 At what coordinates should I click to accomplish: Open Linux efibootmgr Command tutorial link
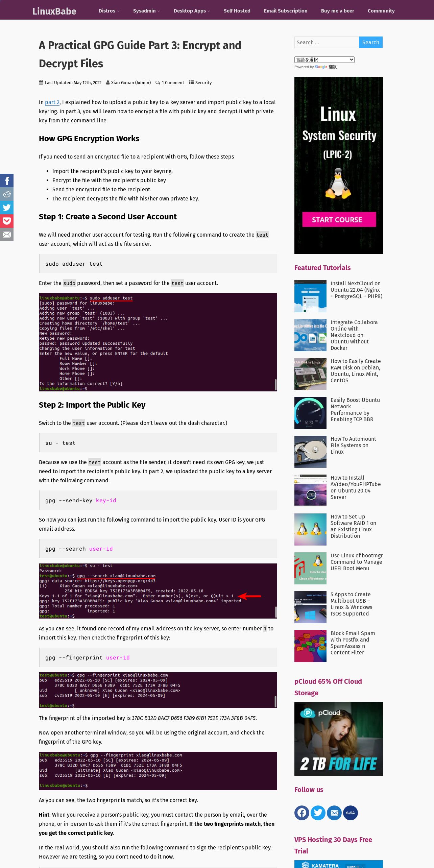coord(357,562)
